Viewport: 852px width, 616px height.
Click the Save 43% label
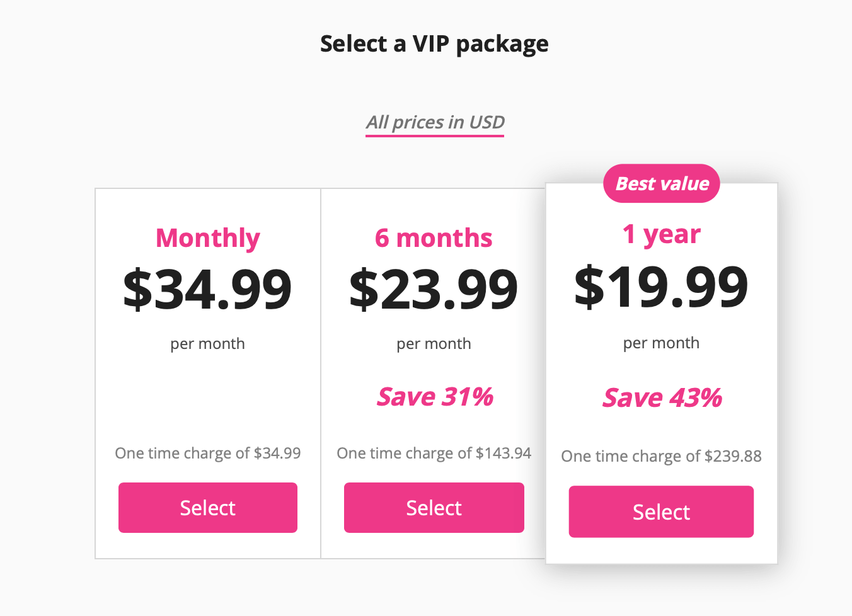click(x=662, y=397)
